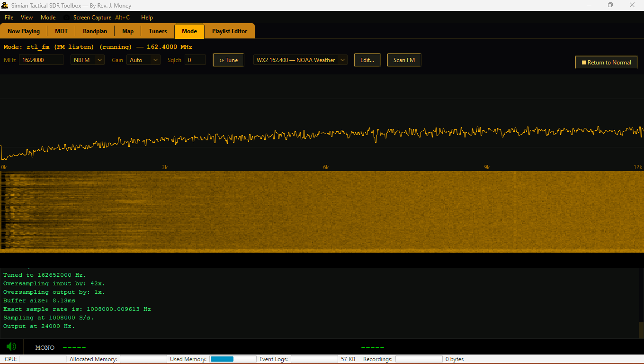Click the 'Output at 24000 Hz.' line
The image size is (644, 364).
tap(39, 326)
